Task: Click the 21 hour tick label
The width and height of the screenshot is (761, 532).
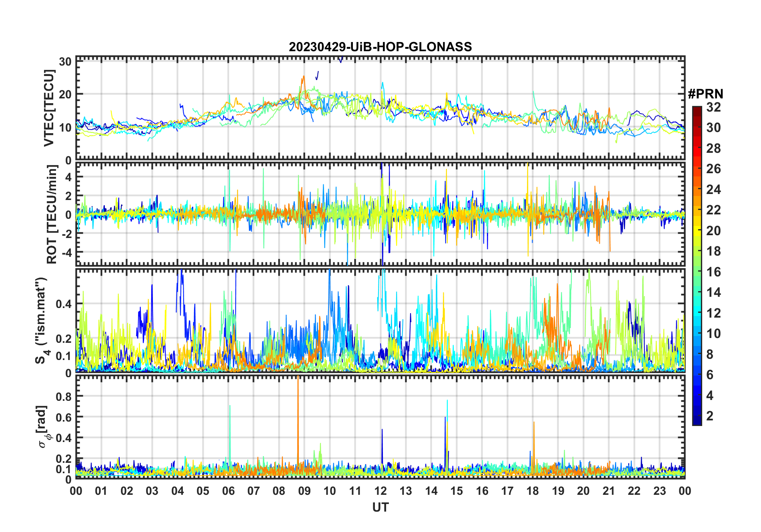Action: pyautogui.click(x=609, y=491)
